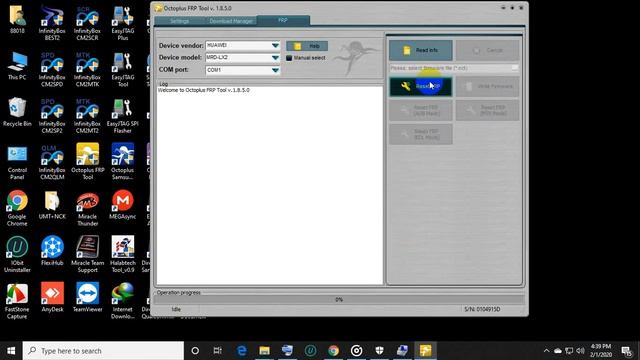Click inside the Log text area

tap(269, 186)
